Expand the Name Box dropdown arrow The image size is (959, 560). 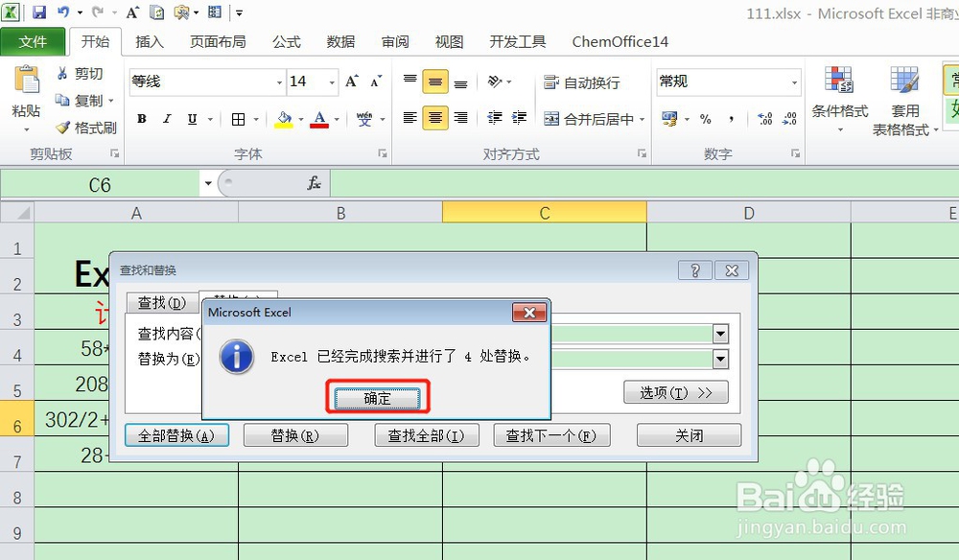pyautogui.click(x=208, y=183)
